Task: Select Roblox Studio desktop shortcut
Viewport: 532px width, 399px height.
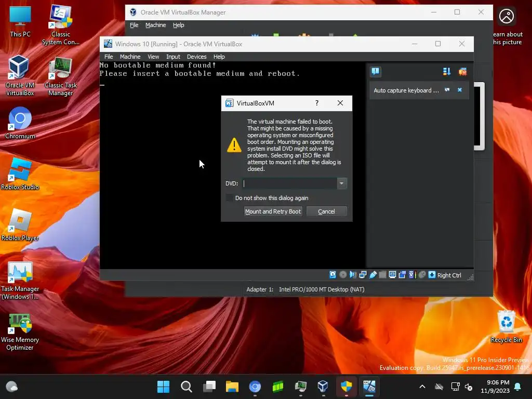Action: 20,174
